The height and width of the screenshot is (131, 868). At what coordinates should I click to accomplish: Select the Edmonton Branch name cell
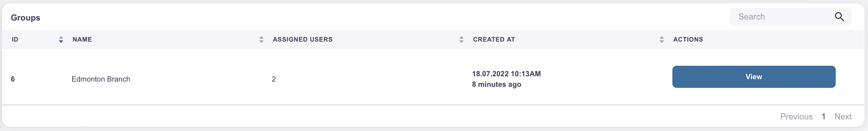pos(101,79)
